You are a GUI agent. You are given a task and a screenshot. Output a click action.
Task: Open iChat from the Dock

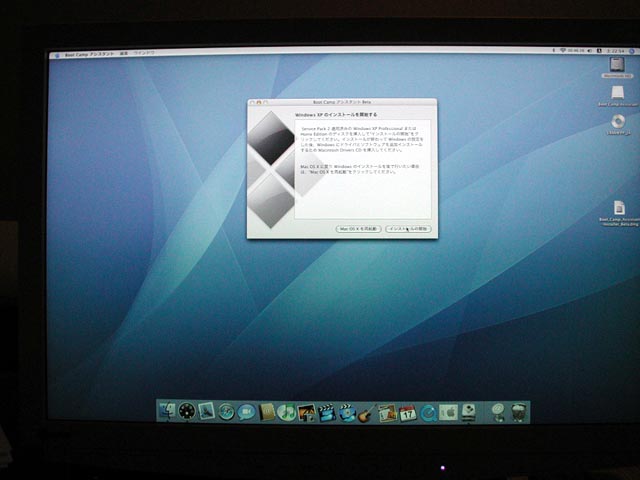point(246,411)
